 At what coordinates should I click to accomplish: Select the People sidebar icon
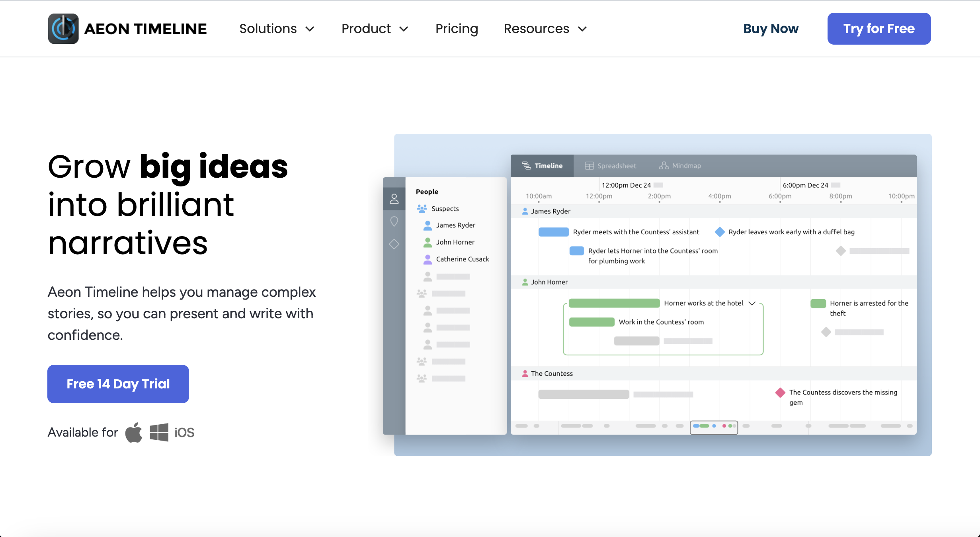pyautogui.click(x=394, y=199)
